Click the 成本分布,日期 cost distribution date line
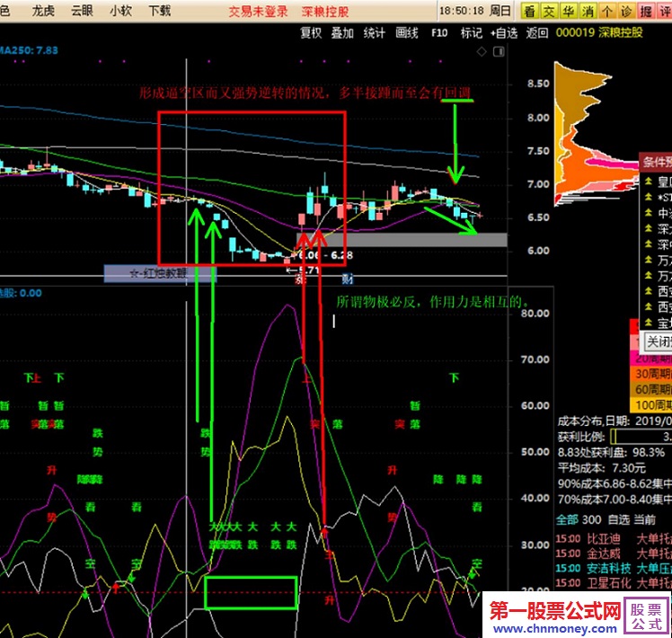Viewport: 672px width, 638px height. [x=615, y=421]
